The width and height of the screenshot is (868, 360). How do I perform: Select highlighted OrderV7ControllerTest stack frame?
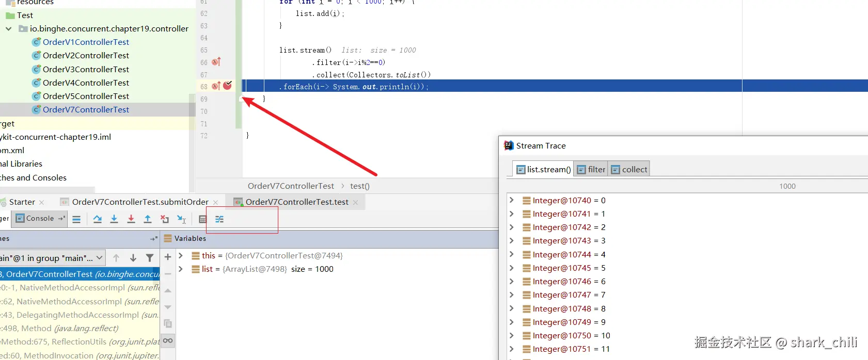(80, 274)
